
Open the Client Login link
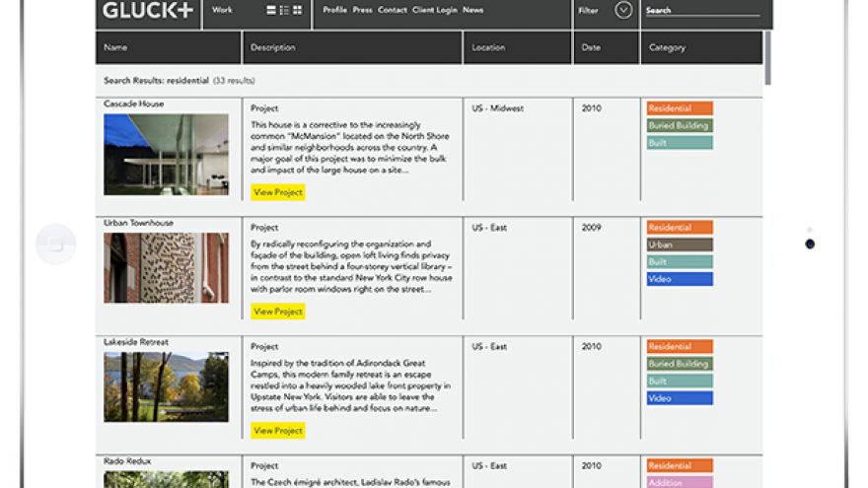click(x=435, y=10)
